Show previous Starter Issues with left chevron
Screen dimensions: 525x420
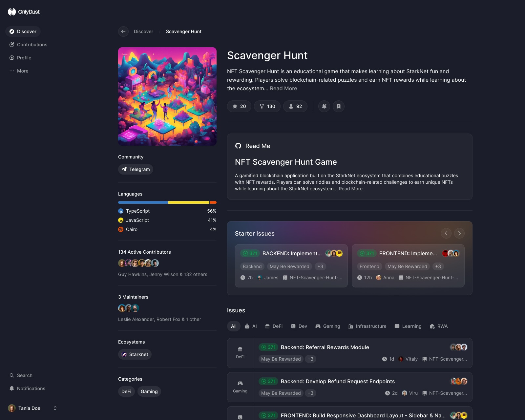[446, 233]
